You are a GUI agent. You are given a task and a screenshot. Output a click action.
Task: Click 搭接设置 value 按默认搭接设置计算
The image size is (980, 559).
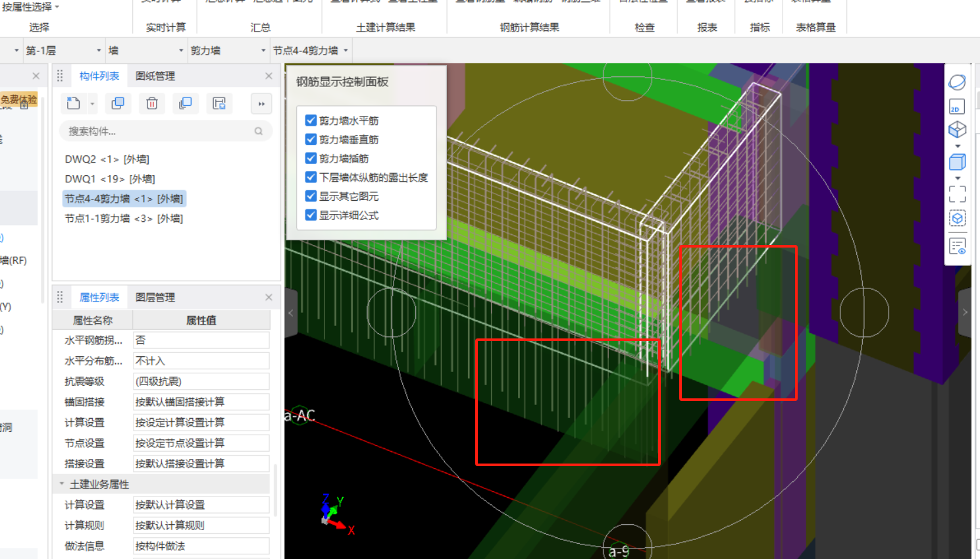point(201,464)
